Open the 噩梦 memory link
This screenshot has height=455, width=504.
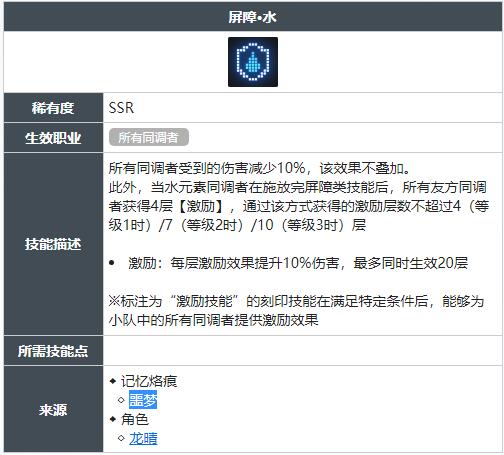point(143,400)
